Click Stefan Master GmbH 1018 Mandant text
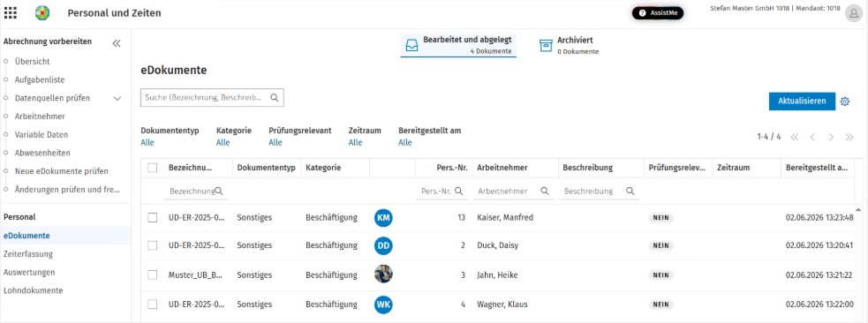This screenshot has height=323, width=868. (775, 9)
